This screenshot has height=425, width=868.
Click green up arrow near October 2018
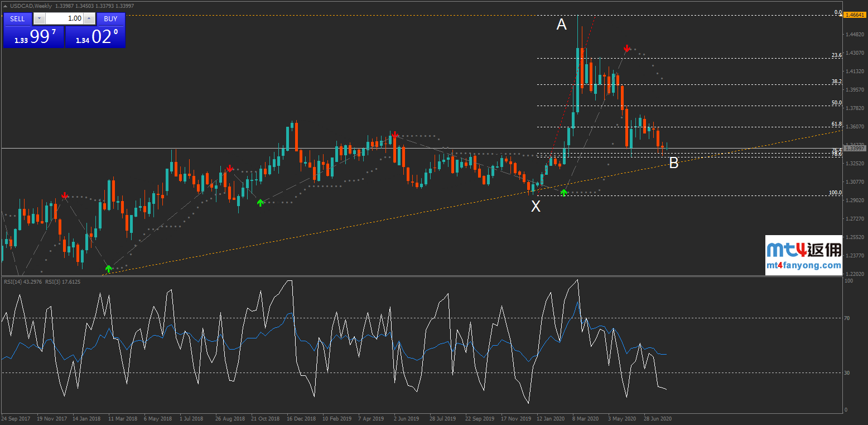pos(260,202)
